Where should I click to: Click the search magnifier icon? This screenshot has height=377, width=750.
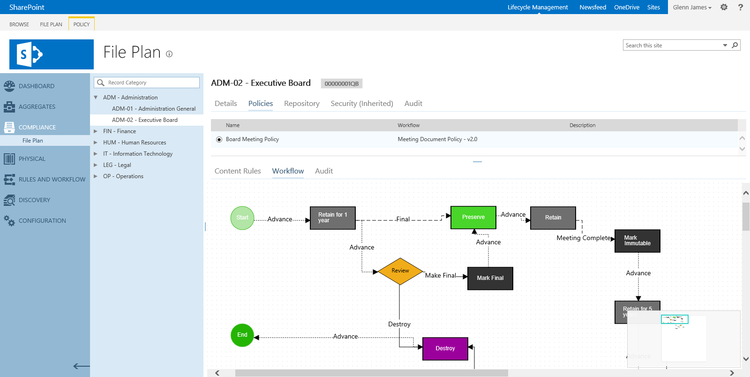(735, 45)
